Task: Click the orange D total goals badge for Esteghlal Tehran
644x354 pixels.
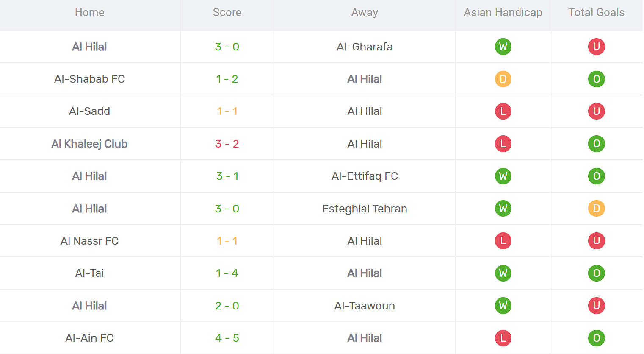Action: [596, 209]
